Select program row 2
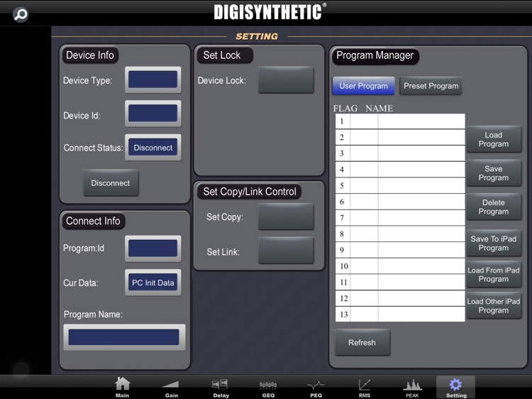The width and height of the screenshot is (532, 399). 400,137
